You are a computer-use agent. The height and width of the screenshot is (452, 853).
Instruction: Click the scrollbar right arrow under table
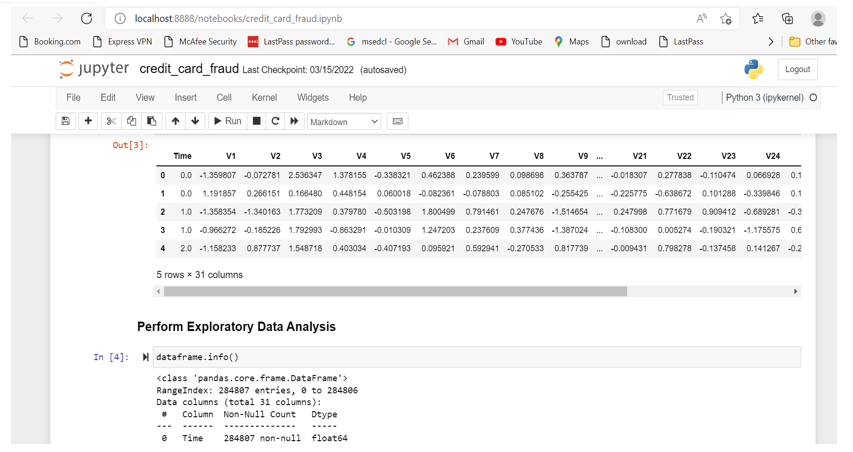point(795,292)
